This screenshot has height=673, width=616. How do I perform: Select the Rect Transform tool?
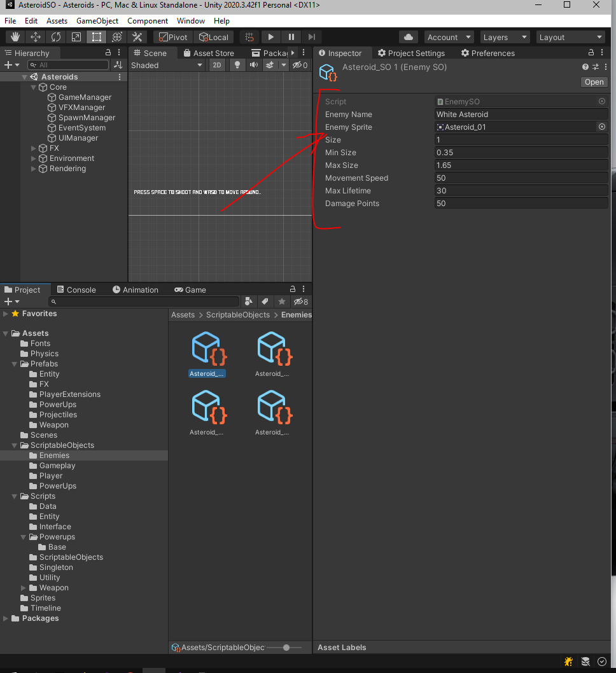pos(96,36)
